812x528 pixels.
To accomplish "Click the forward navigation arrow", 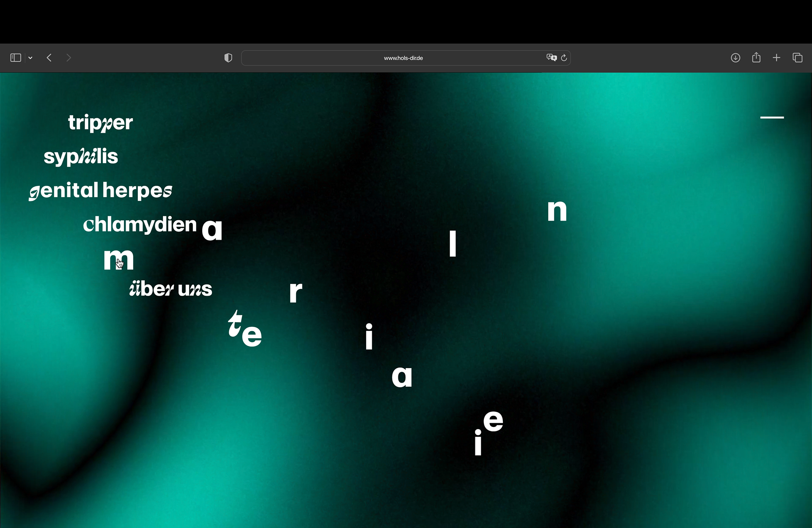I will click(69, 58).
